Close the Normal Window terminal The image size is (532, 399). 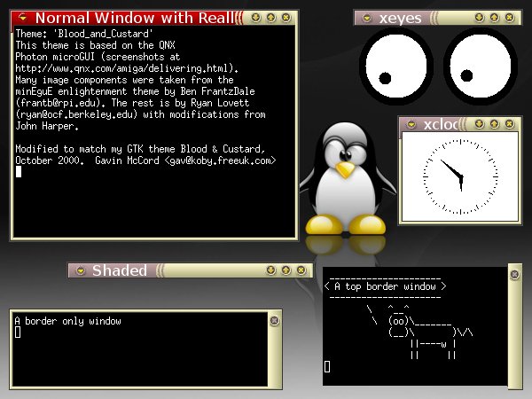click(286, 18)
